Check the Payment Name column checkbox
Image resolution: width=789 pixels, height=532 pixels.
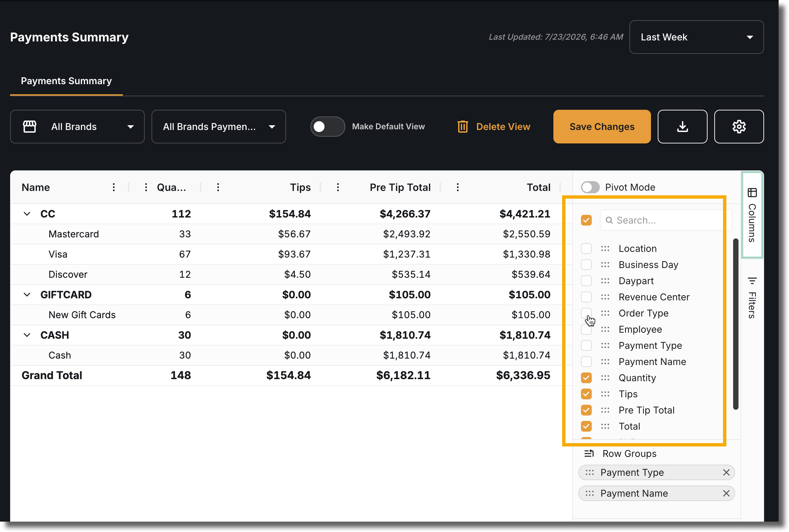(586, 362)
